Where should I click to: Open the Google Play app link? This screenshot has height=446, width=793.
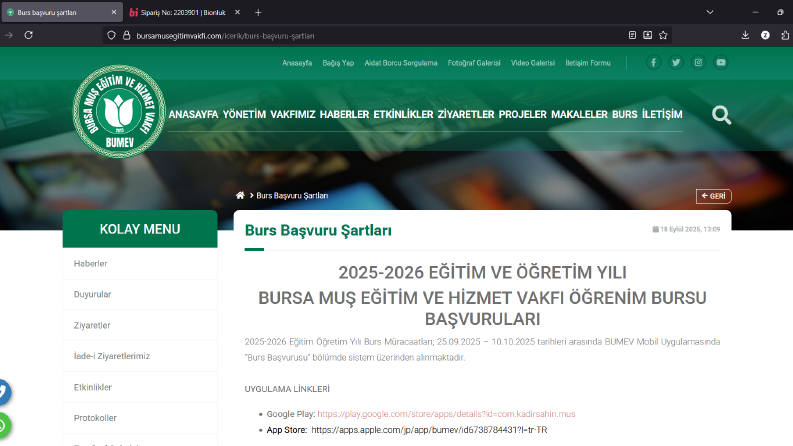[x=446, y=414]
